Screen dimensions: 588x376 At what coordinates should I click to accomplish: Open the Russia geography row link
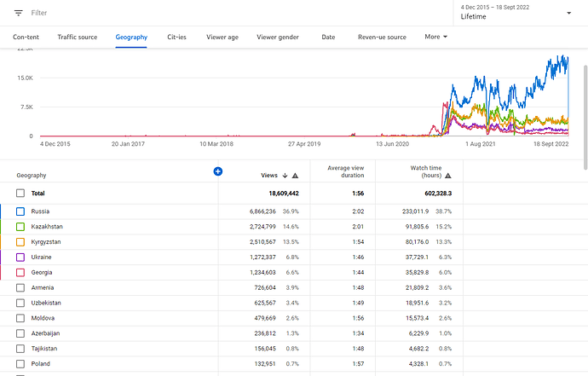40,211
